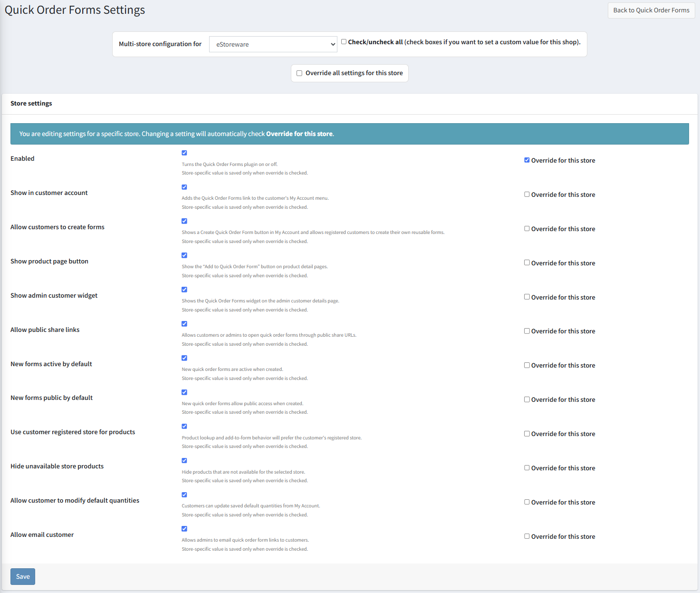Check Override for Use customer registered store
This screenshot has height=593, width=700.
point(527,434)
